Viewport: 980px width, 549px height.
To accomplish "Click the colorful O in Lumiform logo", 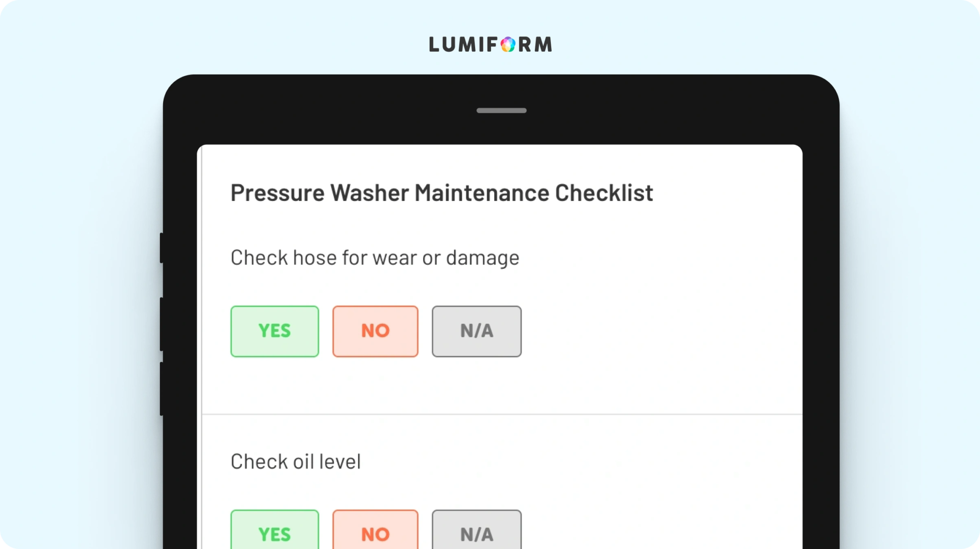I will pyautogui.click(x=508, y=44).
